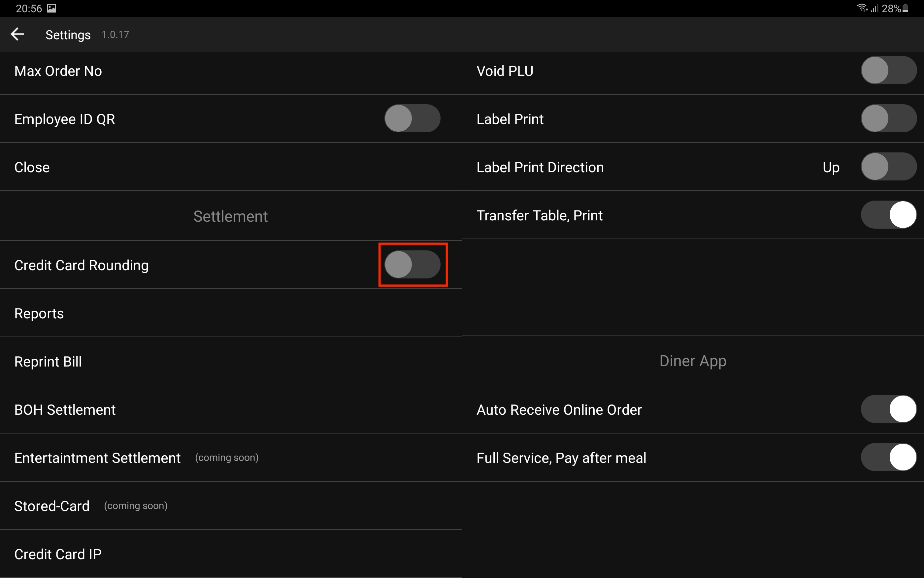Open Max Order No setting
Viewport: 924px width, 578px height.
(58, 71)
